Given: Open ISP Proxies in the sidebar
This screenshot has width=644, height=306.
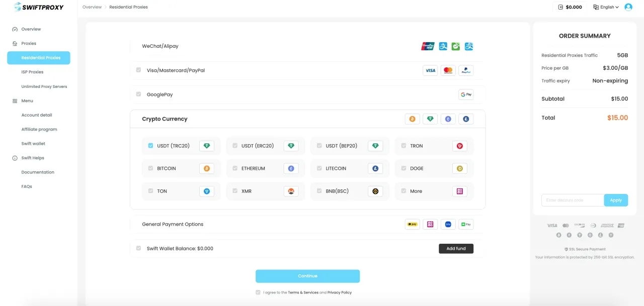Looking at the screenshot, I should click(32, 72).
